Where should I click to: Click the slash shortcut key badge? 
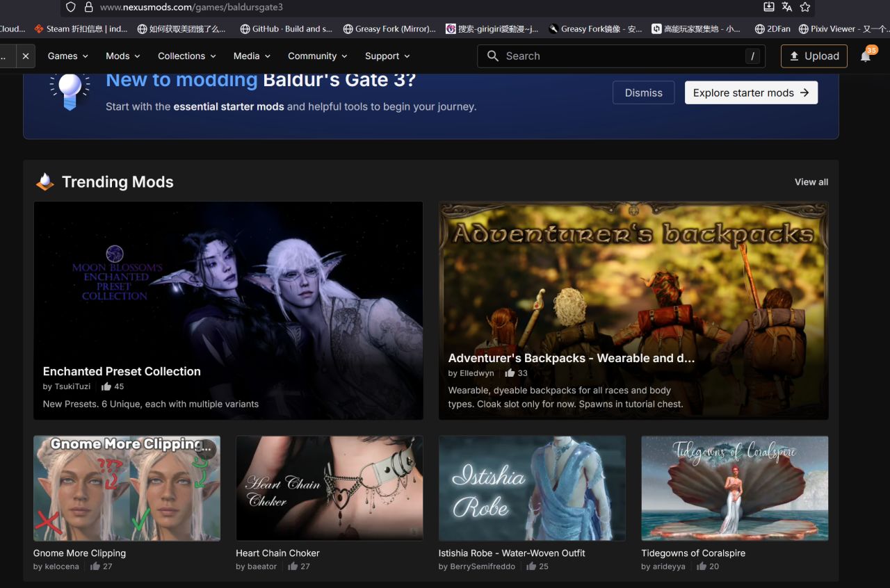tap(752, 56)
